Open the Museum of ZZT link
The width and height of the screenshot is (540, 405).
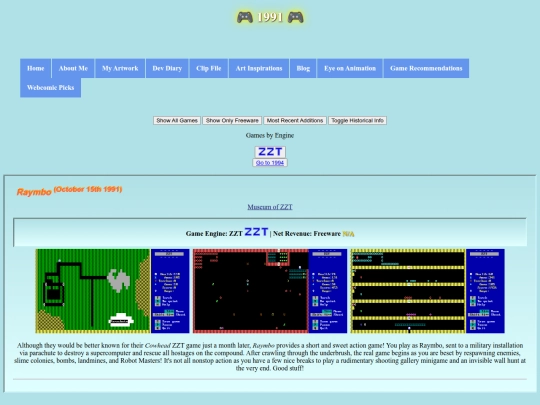(270, 207)
